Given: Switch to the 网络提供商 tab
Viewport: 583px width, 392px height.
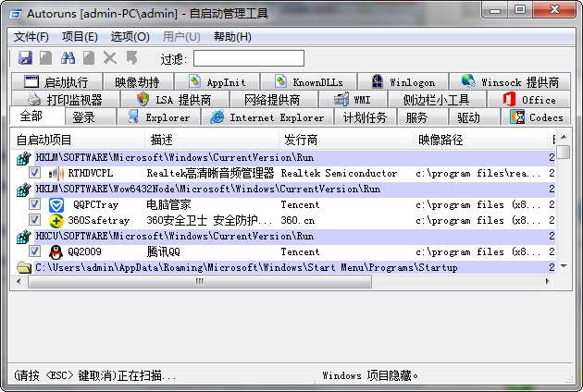Looking at the screenshot, I should 274,100.
